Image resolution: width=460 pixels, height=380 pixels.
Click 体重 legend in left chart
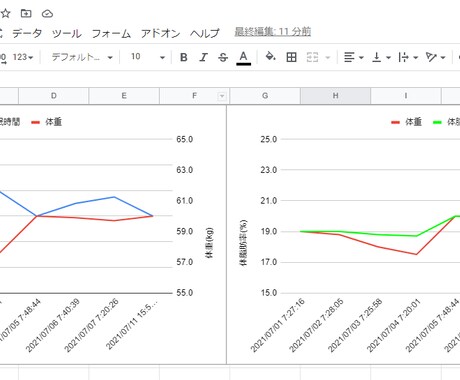pyautogui.click(x=46, y=122)
